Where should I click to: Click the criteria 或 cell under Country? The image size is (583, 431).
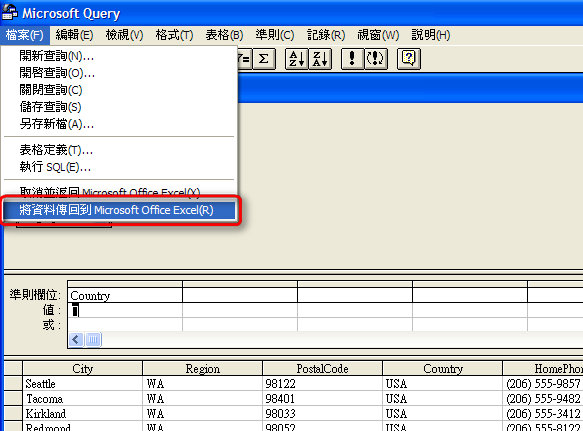point(125,325)
